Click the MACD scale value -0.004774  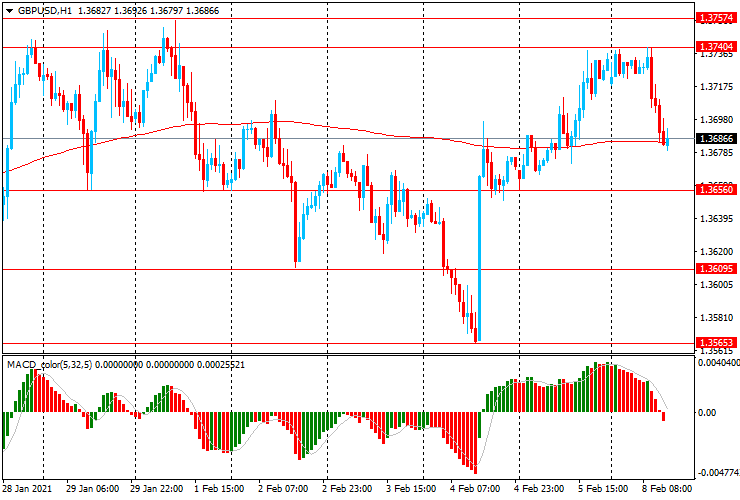tap(718, 472)
